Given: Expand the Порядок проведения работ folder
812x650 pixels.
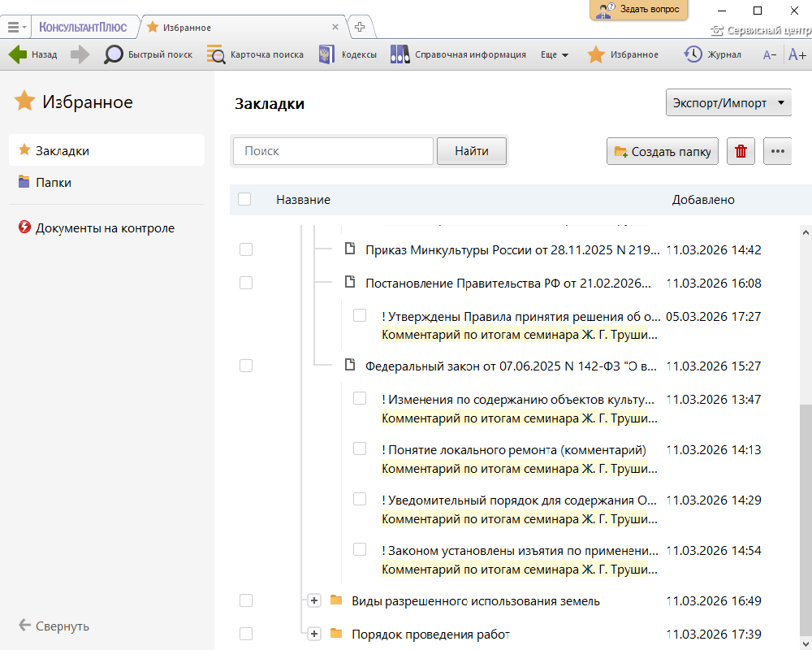Looking at the screenshot, I should [314, 634].
